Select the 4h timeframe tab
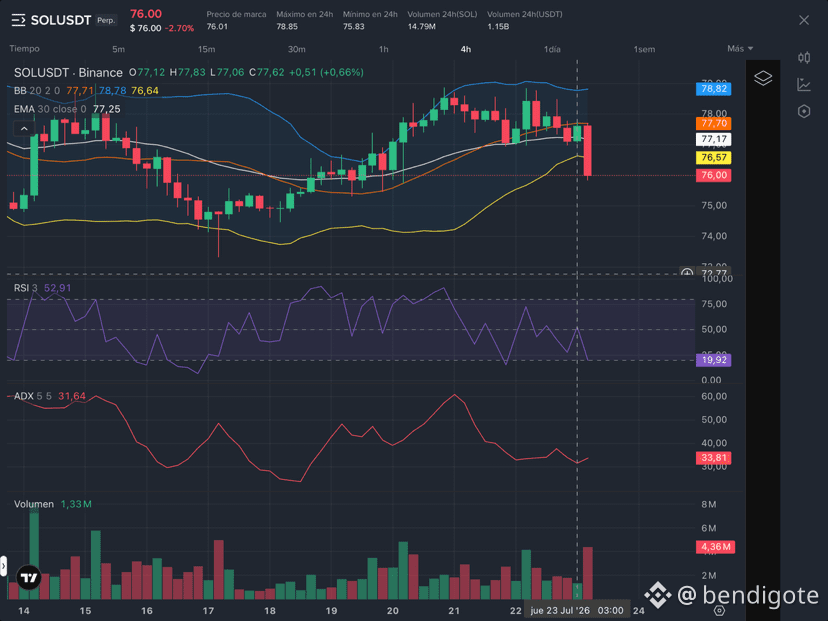This screenshot has height=621, width=828. (465, 49)
